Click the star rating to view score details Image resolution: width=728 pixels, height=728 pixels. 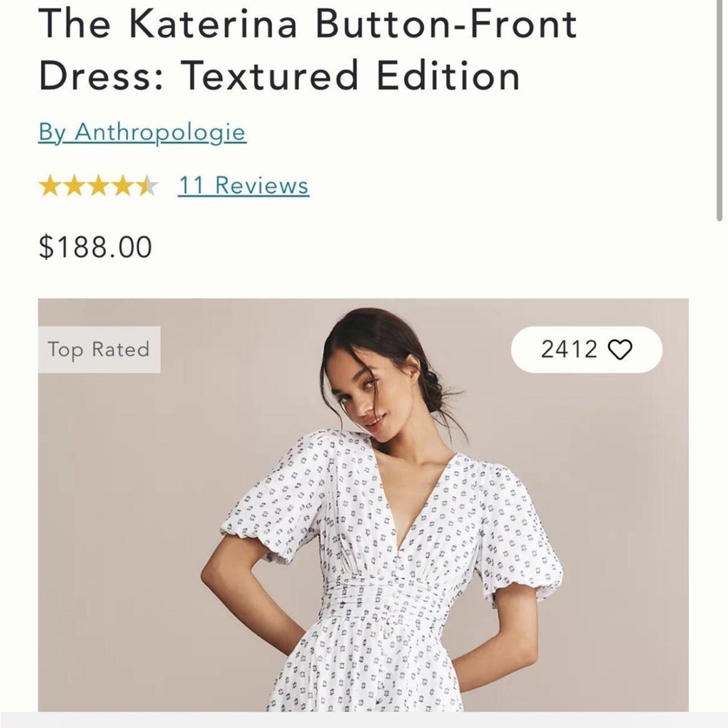(98, 185)
